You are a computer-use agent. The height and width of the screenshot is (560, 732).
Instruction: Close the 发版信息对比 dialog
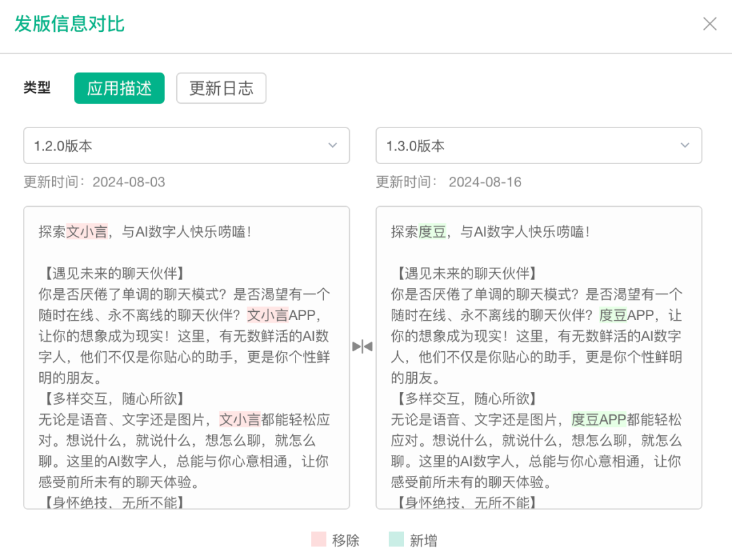(x=710, y=24)
